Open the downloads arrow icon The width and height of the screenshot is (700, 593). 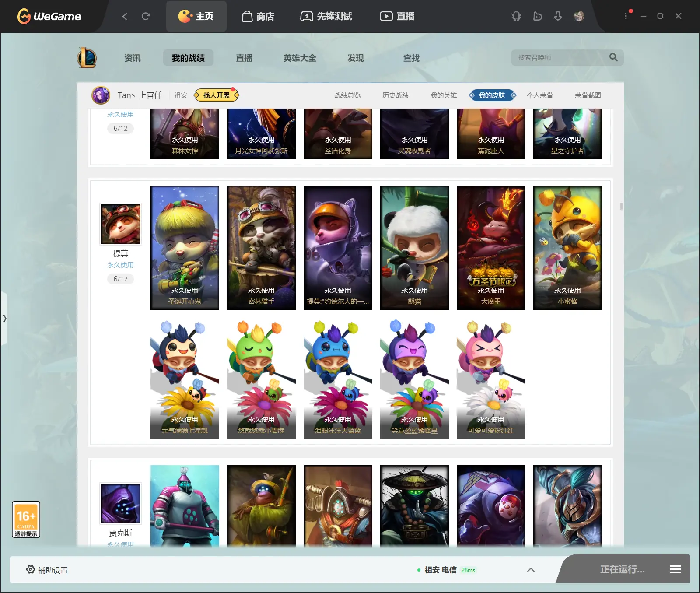click(x=558, y=16)
